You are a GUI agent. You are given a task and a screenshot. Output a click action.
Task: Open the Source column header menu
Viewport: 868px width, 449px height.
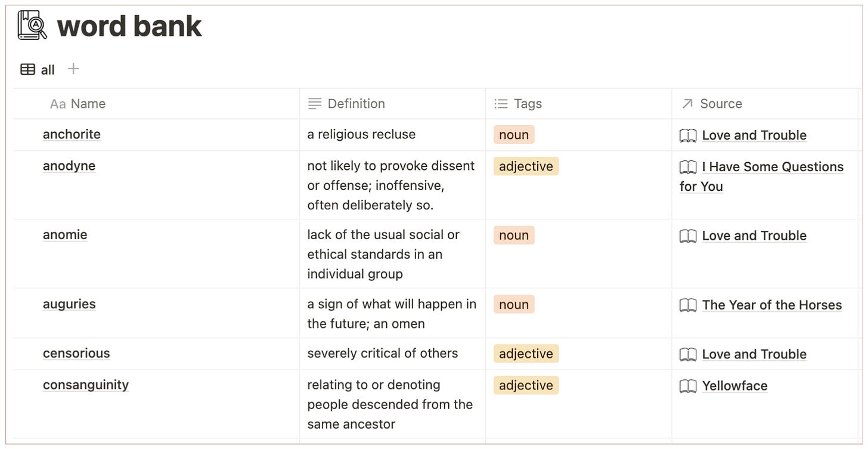tap(765, 104)
